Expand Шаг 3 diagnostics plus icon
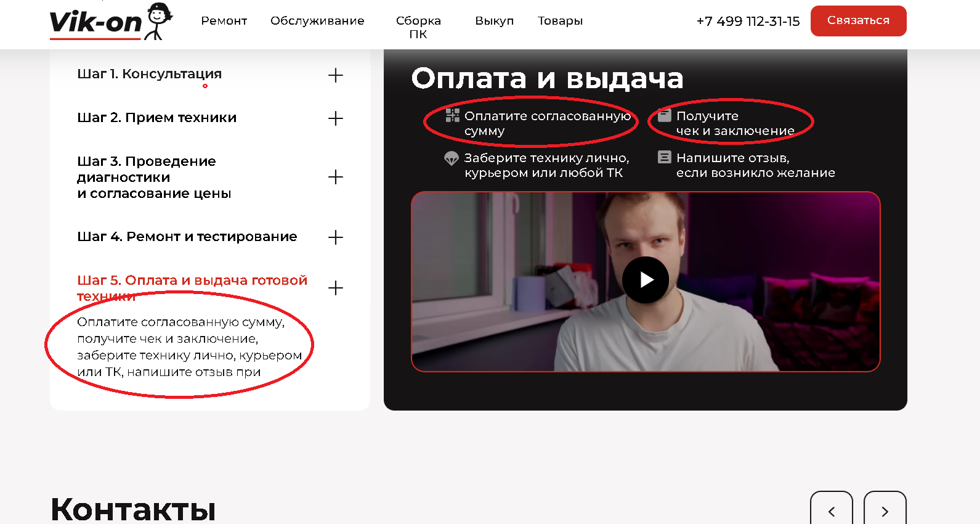Viewport: 980px width, 524px height. tap(335, 177)
